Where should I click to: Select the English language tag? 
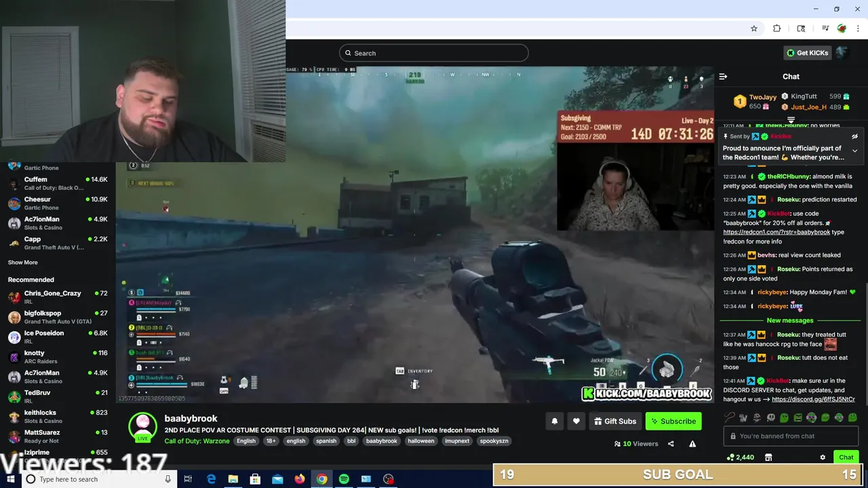point(246,441)
